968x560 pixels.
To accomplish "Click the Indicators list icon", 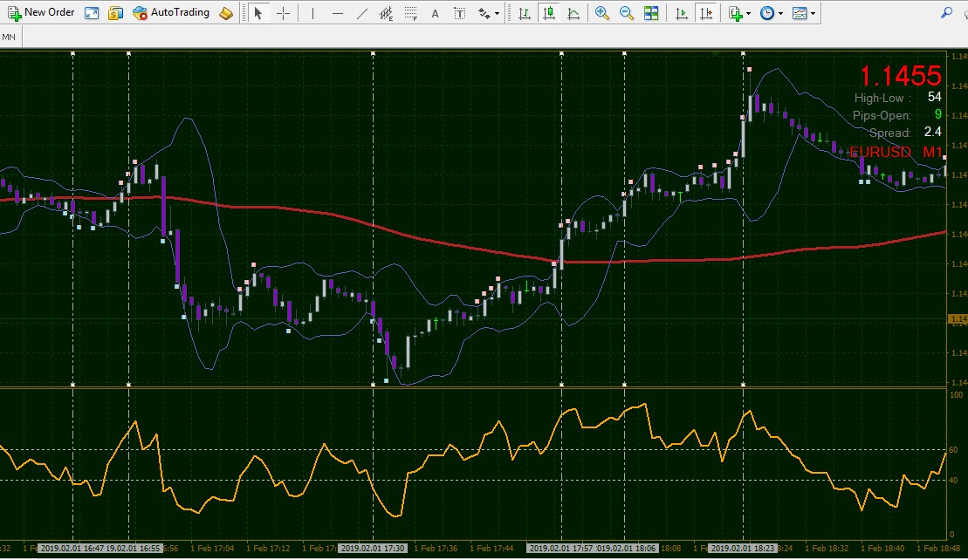I will tap(735, 12).
